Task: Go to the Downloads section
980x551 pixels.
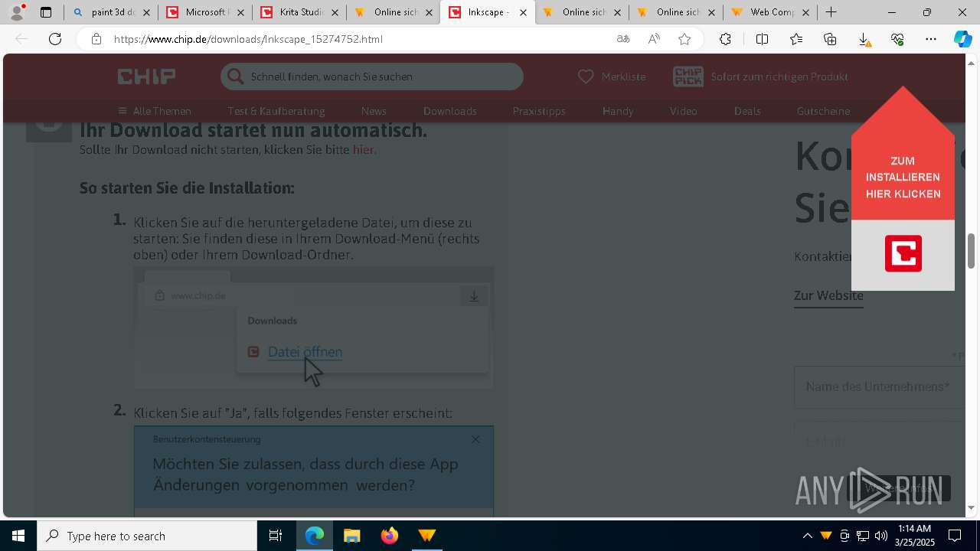Action: [x=450, y=111]
